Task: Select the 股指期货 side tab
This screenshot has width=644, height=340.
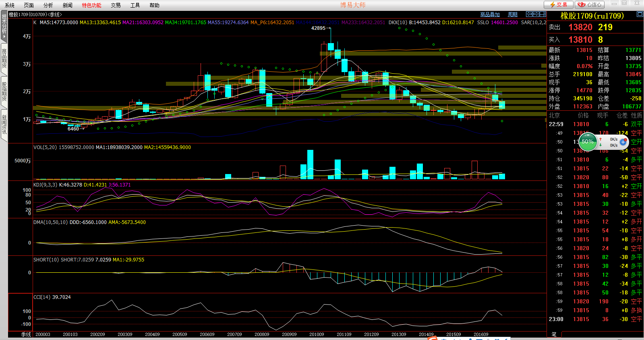Action: pos(4,92)
